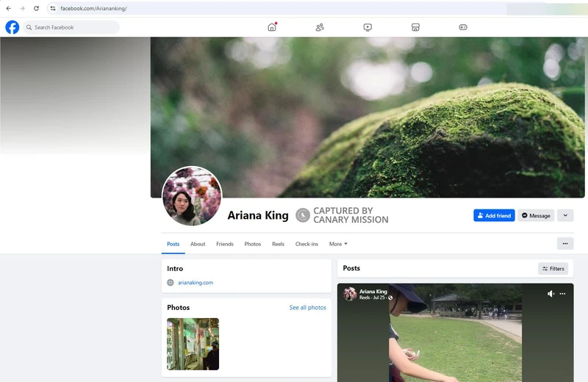The width and height of the screenshot is (588, 382).
Task: Open site information icon in address bar
Action: (x=53, y=8)
